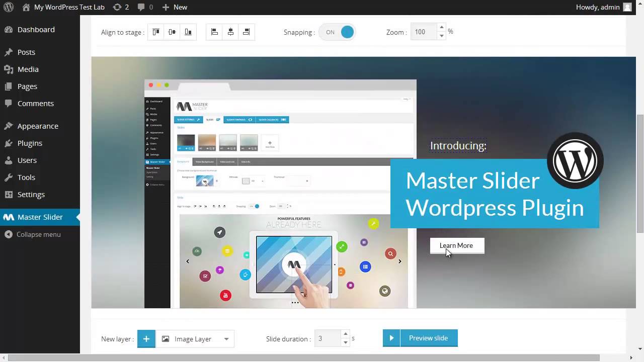Click the vertical scrollbar down arrow
This screenshot has width=644, height=362.
(640, 349)
